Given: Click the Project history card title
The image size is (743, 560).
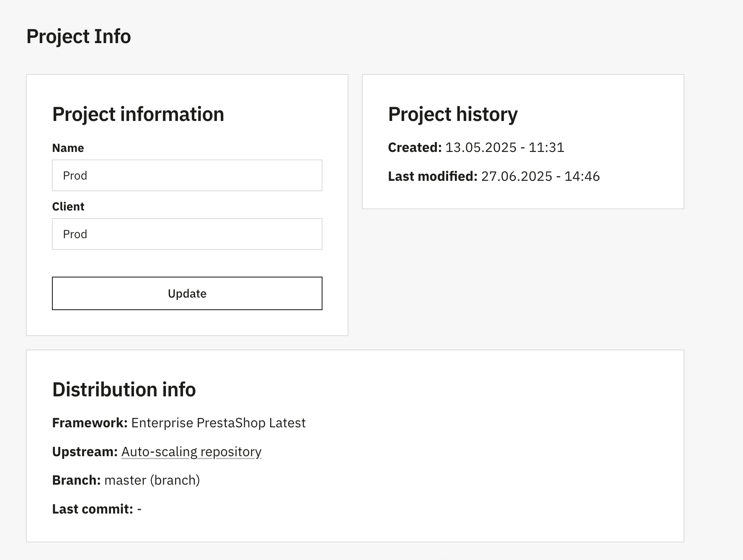Looking at the screenshot, I should (x=452, y=114).
